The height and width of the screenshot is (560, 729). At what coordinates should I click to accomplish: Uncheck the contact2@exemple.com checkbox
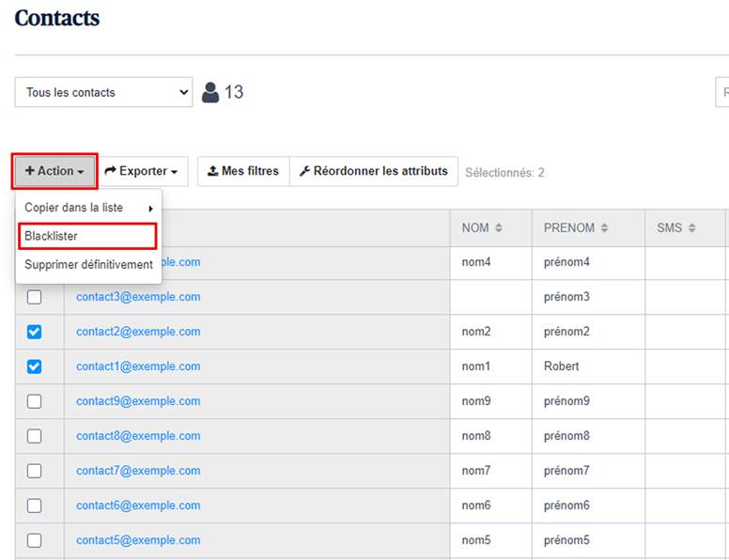[35, 332]
